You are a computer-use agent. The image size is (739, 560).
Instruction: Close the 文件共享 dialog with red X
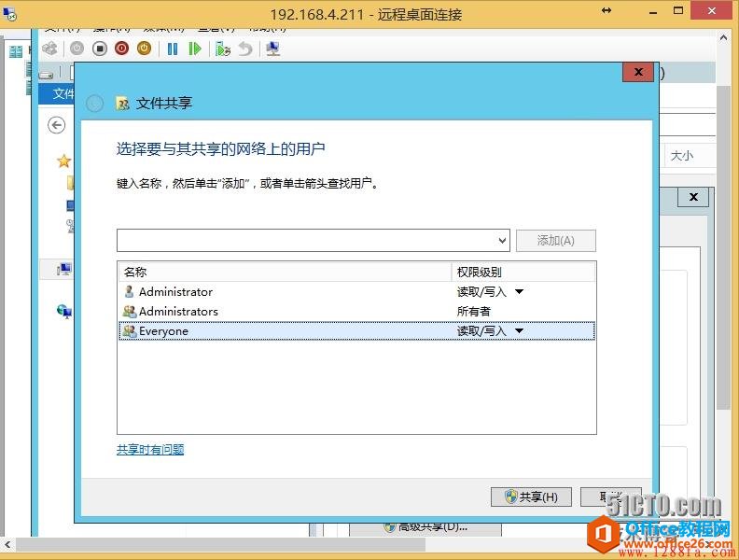pos(637,72)
